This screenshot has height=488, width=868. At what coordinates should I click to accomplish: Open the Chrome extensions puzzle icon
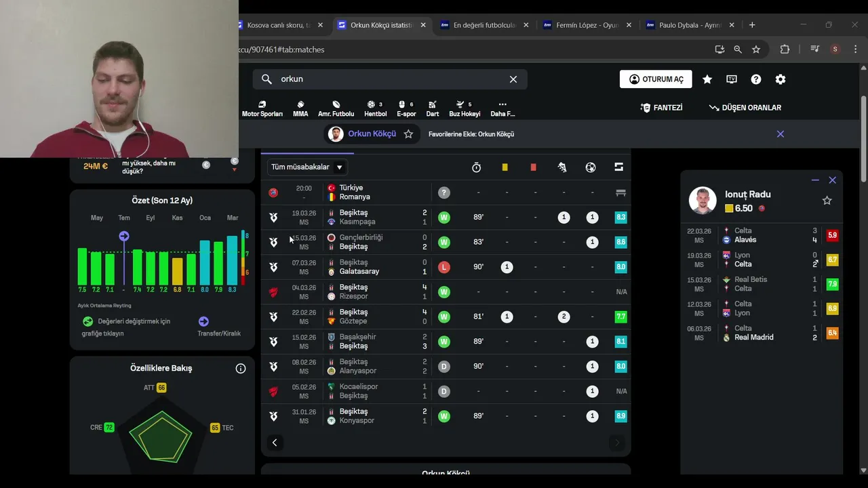click(785, 49)
